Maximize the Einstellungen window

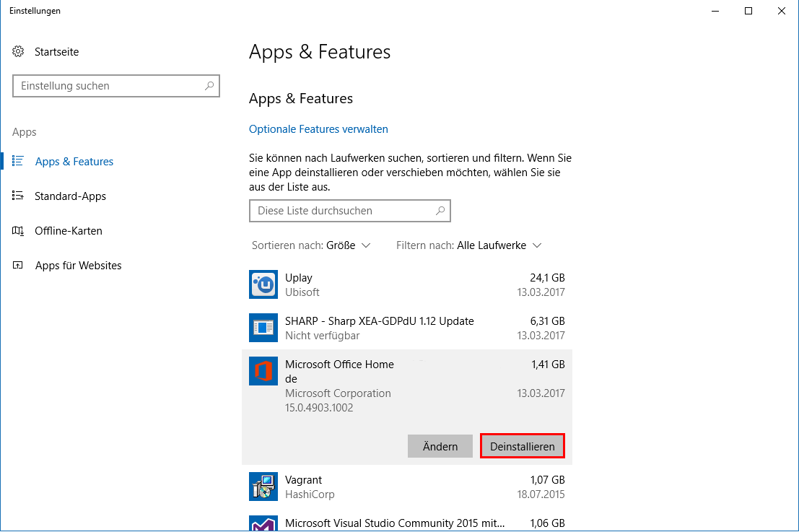click(748, 12)
